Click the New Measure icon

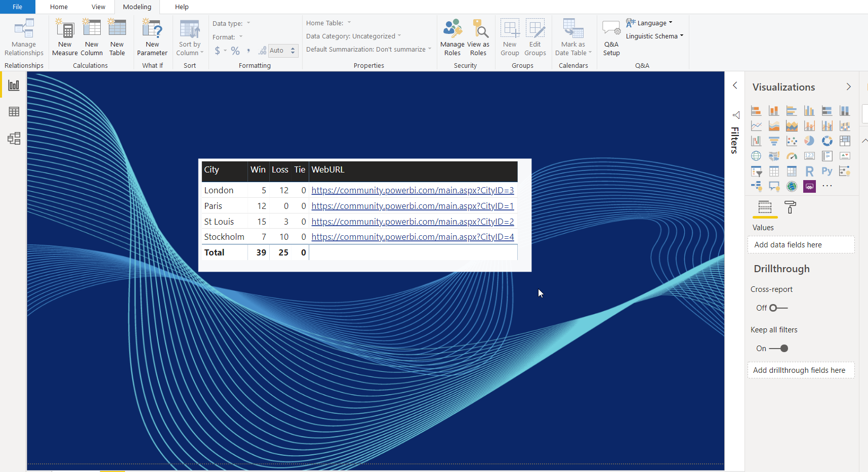point(65,37)
